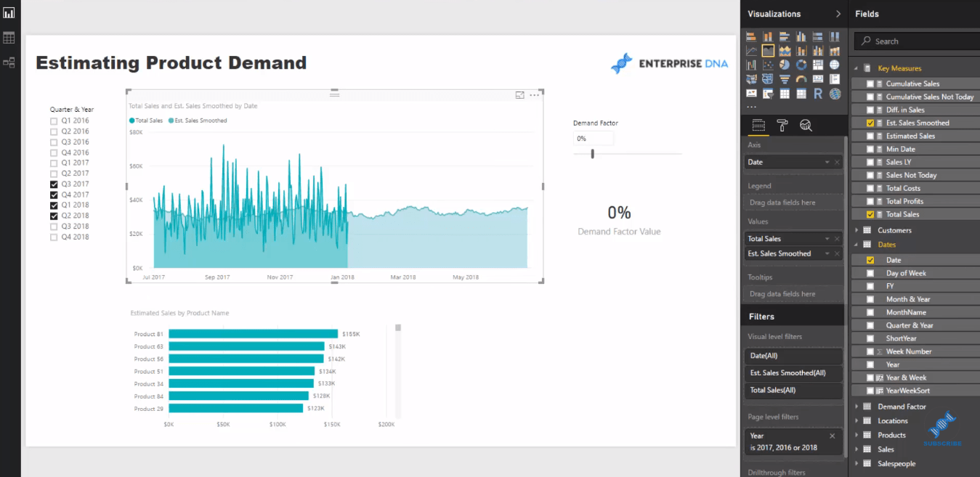Screen dimensions: 980x477
Task: Open the Fields well tab
Action: click(x=758, y=126)
